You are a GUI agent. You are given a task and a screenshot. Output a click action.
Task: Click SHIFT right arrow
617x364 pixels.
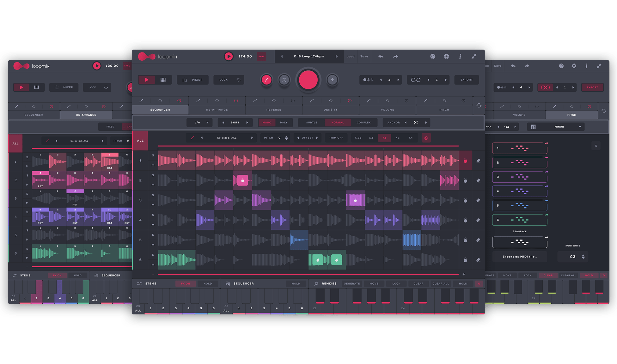coord(247,122)
